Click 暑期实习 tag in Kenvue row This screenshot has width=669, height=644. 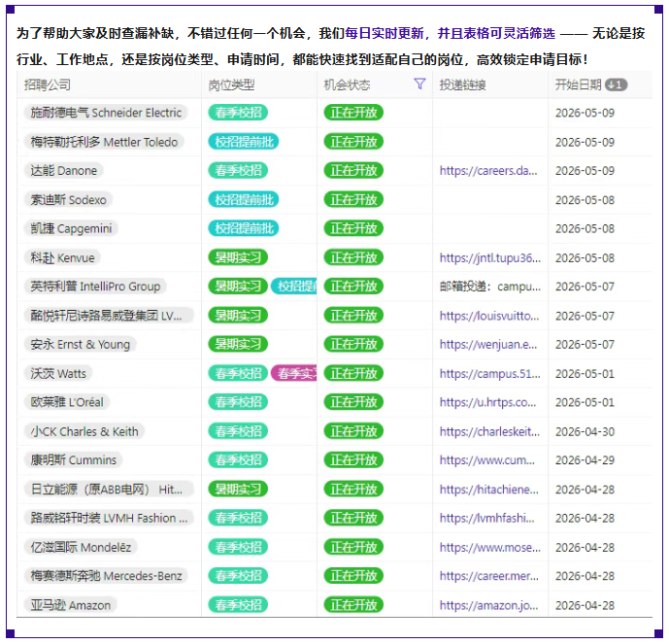[238, 257]
